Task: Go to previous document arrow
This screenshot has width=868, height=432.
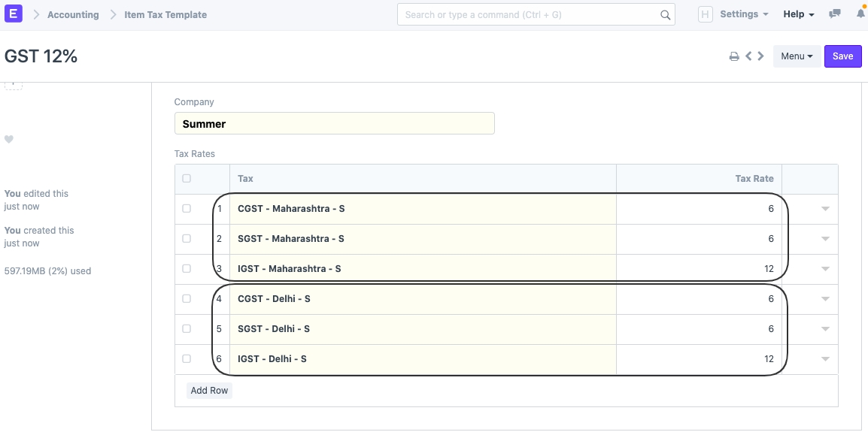Action: (x=749, y=56)
